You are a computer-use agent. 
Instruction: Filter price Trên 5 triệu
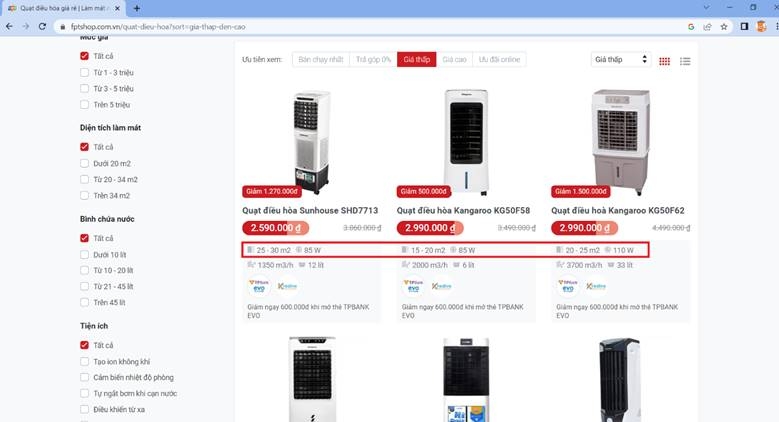click(x=84, y=104)
